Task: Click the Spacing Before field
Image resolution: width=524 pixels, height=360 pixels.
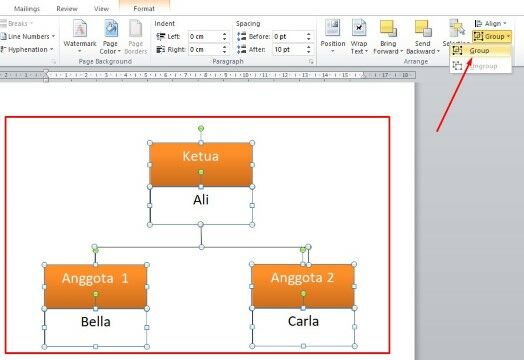Action: click(289, 36)
